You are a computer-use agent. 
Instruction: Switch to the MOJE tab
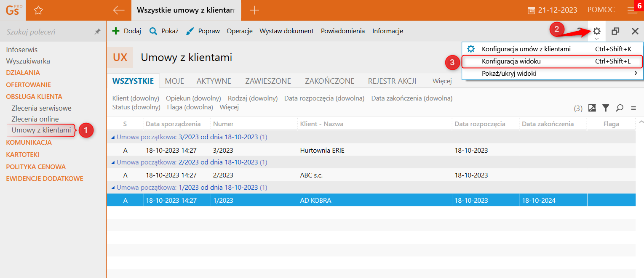[x=174, y=81]
